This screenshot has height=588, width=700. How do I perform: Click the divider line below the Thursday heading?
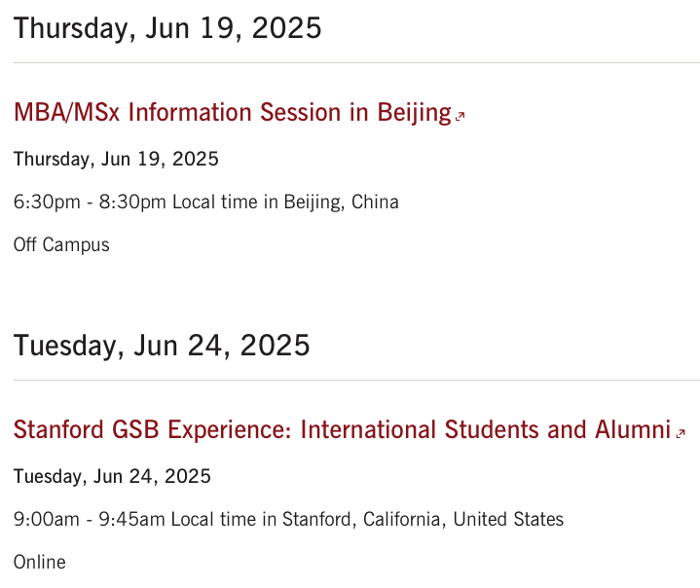coord(356,63)
